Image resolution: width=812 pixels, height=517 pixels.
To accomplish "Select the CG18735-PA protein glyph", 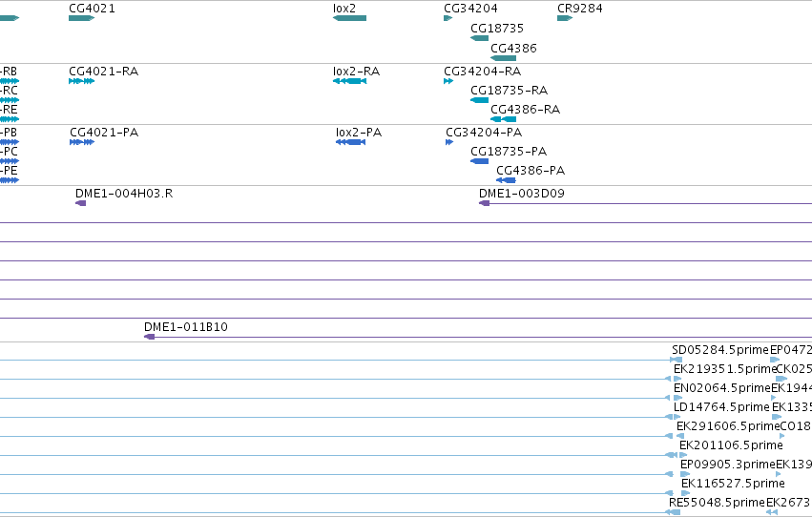I will (480, 161).
